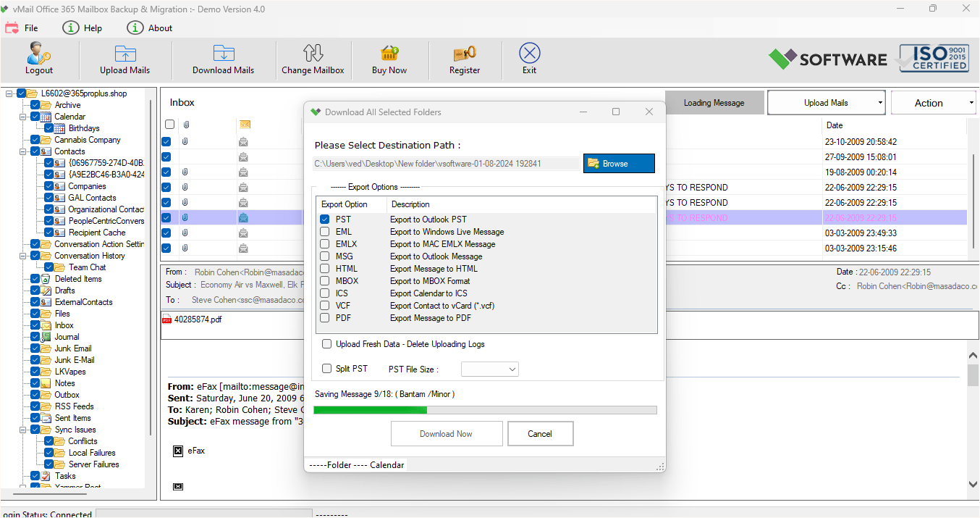Viewport: 980px width, 518px height.
Task: Collapse the Contacts tree node
Action: click(23, 151)
